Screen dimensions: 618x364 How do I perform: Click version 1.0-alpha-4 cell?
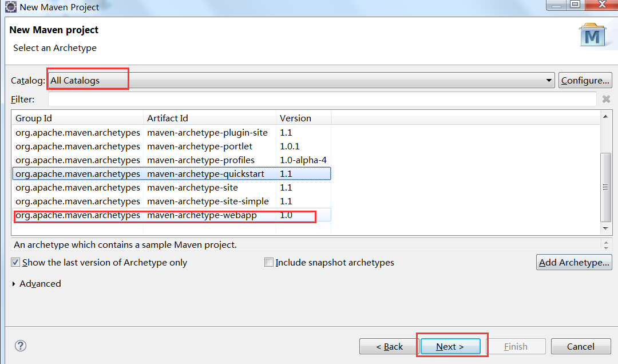coord(303,160)
